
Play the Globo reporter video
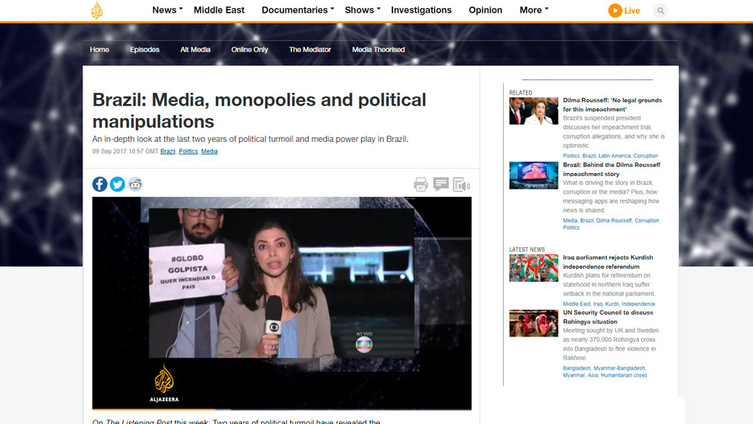(x=281, y=303)
